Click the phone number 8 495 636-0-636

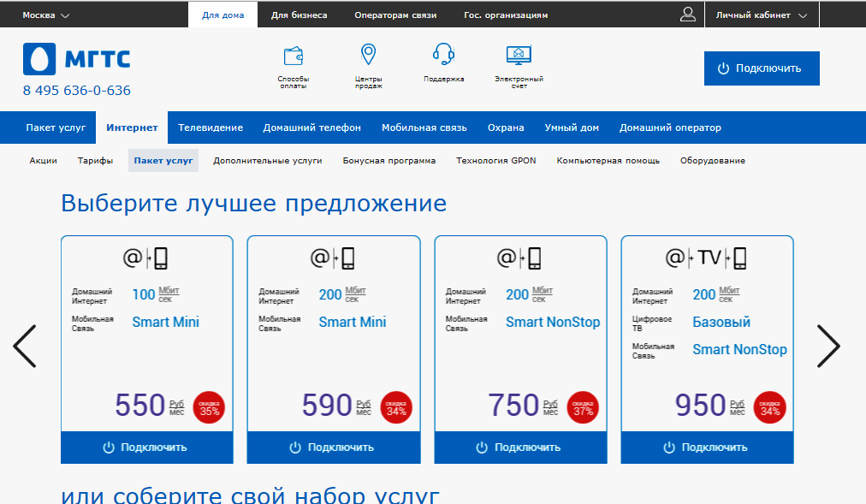(x=77, y=91)
